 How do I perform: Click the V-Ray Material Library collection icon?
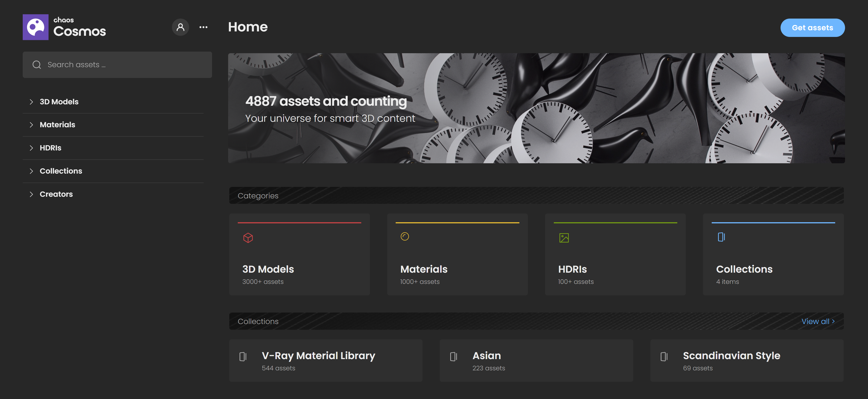(x=243, y=357)
